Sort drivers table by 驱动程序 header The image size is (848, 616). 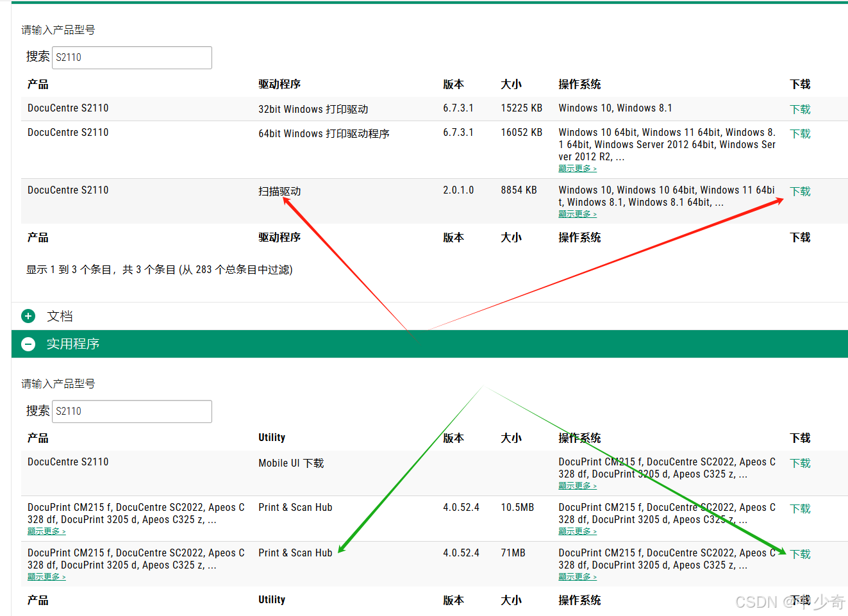(x=279, y=85)
